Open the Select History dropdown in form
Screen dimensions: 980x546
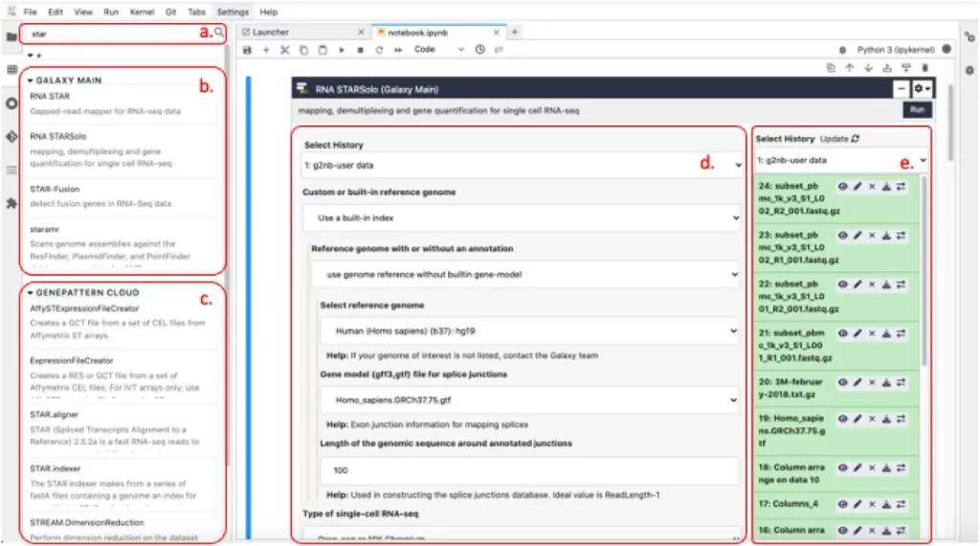[523, 165]
